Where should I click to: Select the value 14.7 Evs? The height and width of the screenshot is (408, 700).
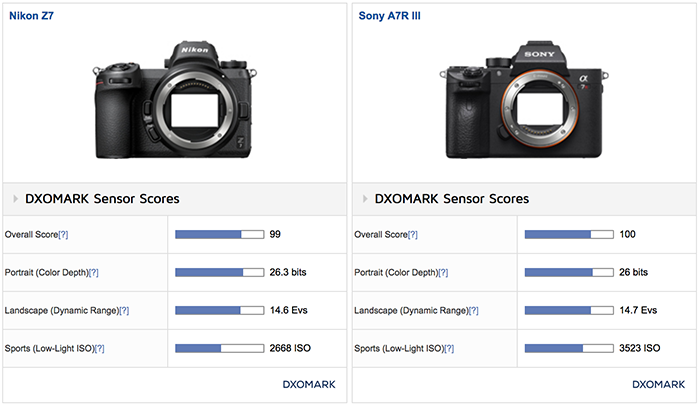tap(638, 310)
